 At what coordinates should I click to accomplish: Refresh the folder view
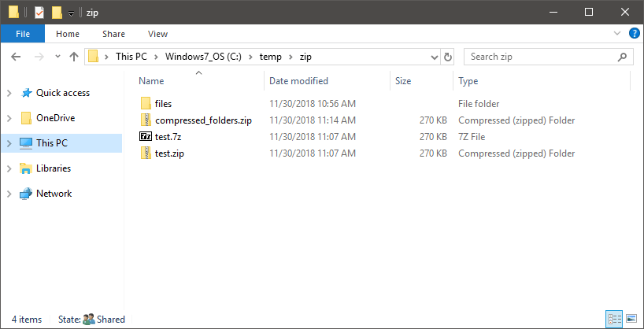(x=448, y=57)
